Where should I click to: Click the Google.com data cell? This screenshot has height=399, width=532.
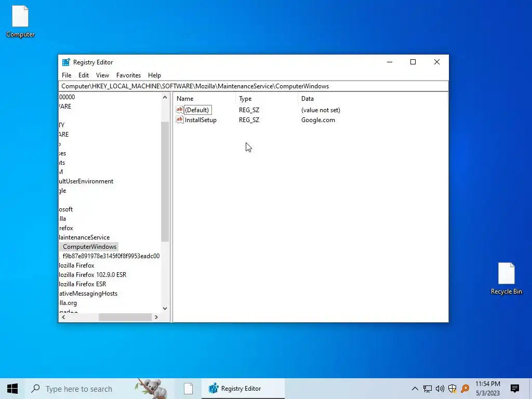(x=318, y=120)
